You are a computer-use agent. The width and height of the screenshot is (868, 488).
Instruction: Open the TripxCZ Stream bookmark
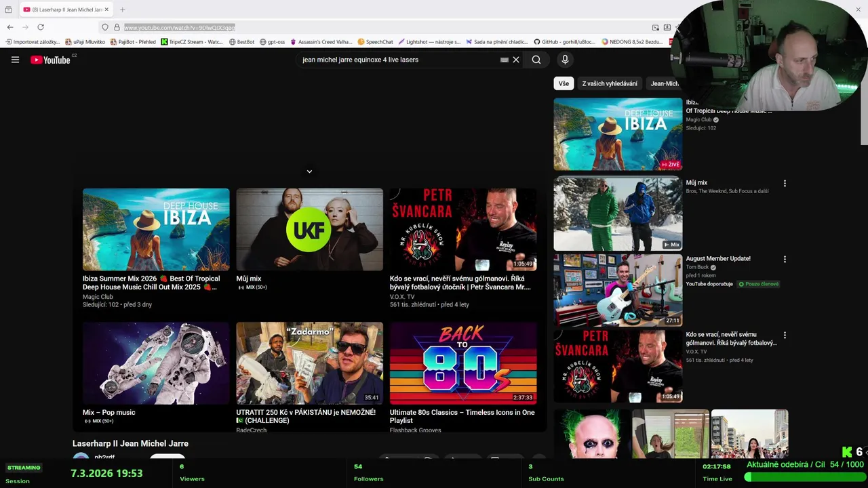[192, 42]
